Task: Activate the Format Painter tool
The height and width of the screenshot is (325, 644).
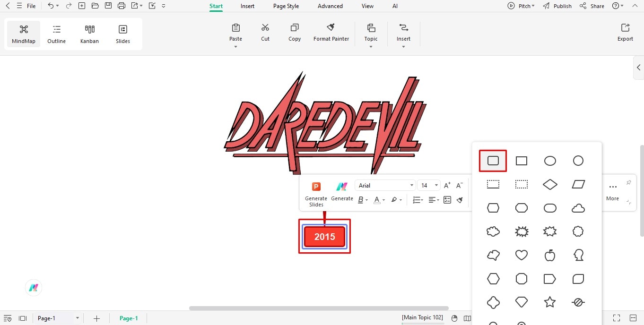Action: (x=331, y=32)
